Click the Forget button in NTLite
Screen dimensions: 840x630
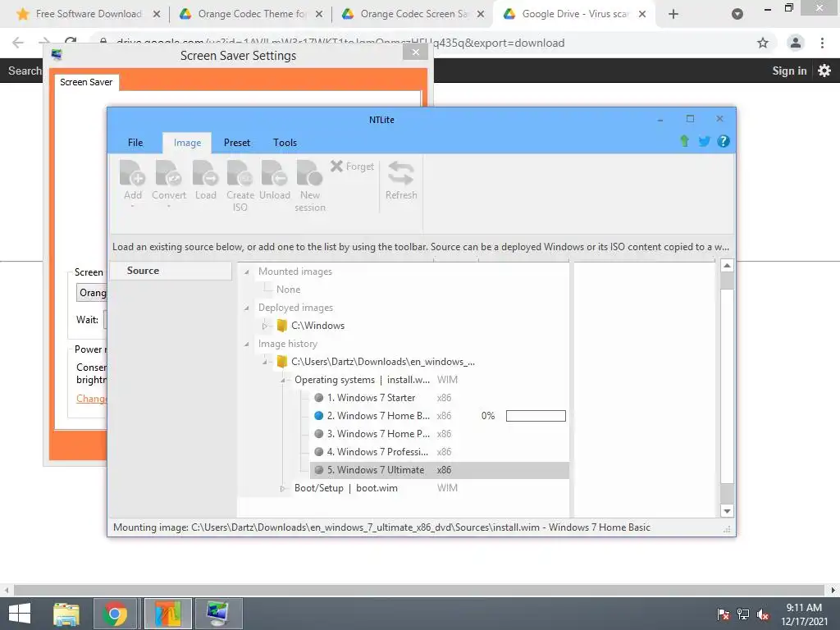click(352, 167)
